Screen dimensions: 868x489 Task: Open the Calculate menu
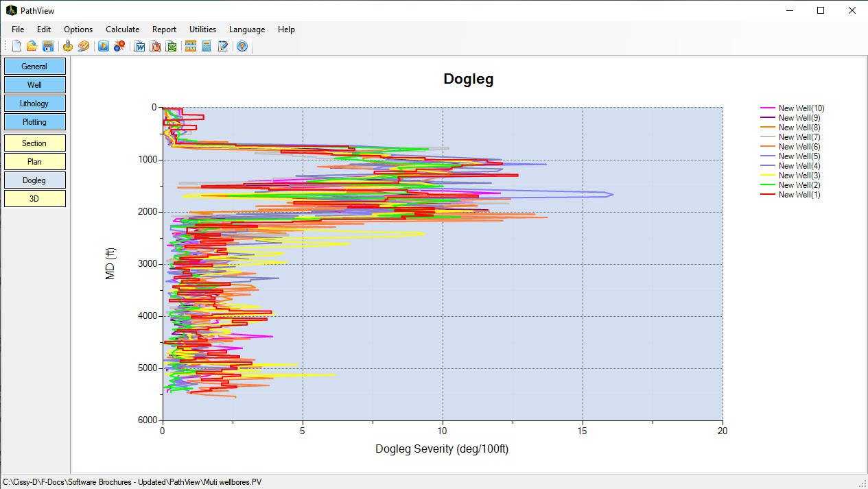coord(122,29)
